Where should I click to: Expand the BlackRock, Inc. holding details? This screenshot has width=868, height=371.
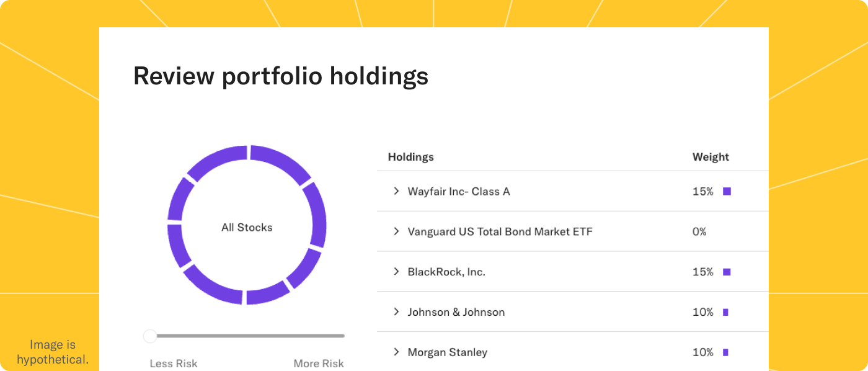click(397, 272)
